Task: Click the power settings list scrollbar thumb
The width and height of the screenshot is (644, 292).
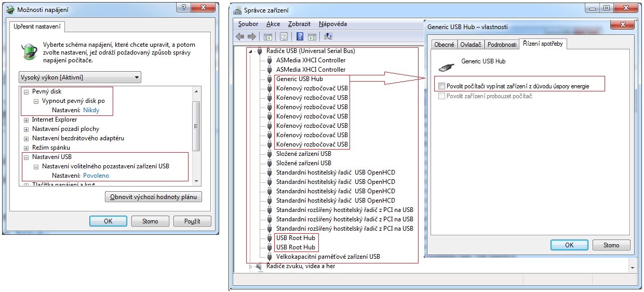Action: pos(196,125)
